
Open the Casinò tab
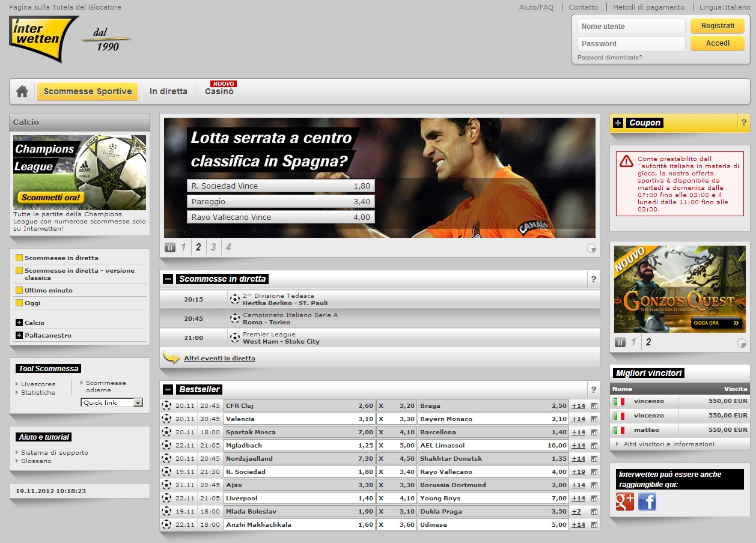[x=219, y=91]
